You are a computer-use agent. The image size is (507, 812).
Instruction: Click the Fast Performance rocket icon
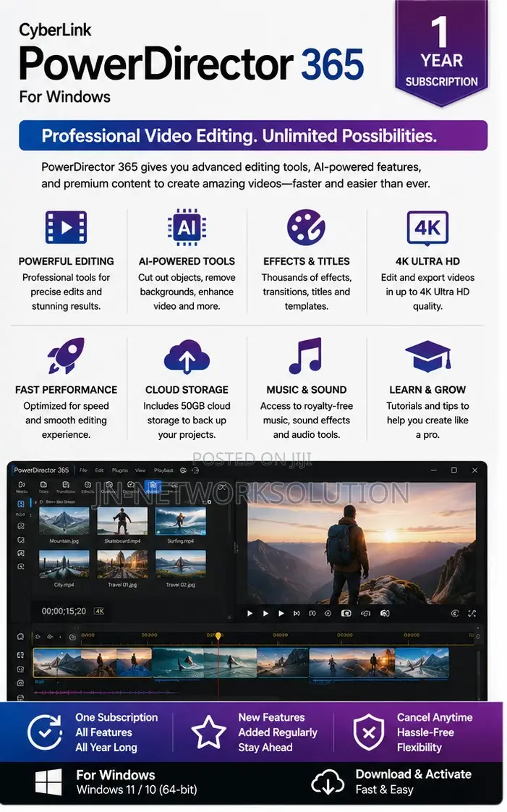[x=66, y=356]
